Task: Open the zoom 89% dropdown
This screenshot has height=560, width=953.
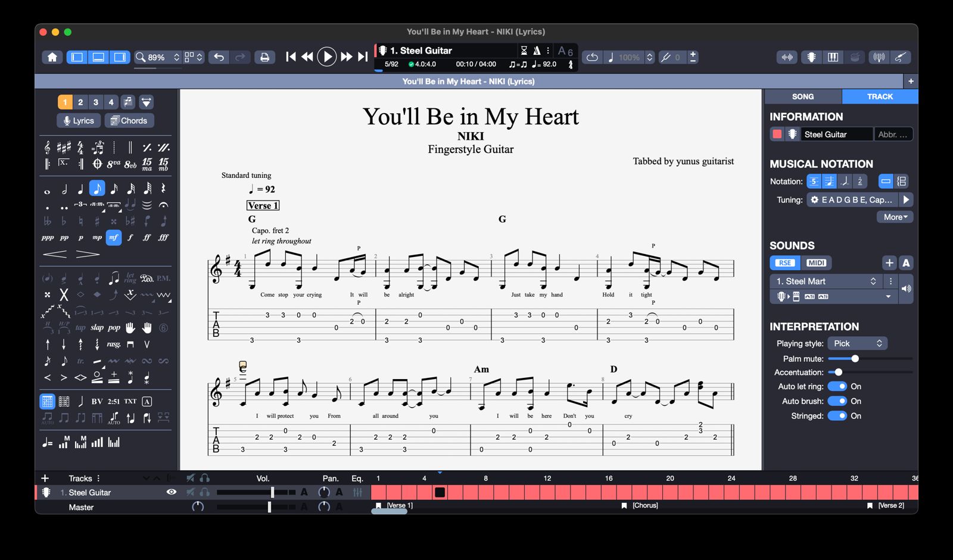Action: tap(158, 57)
